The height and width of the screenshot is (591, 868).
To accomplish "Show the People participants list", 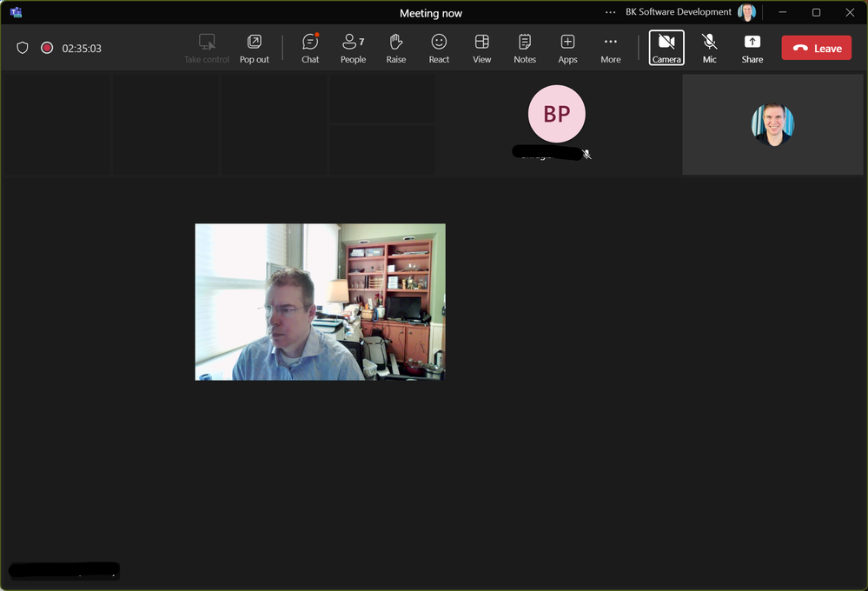I will [353, 48].
